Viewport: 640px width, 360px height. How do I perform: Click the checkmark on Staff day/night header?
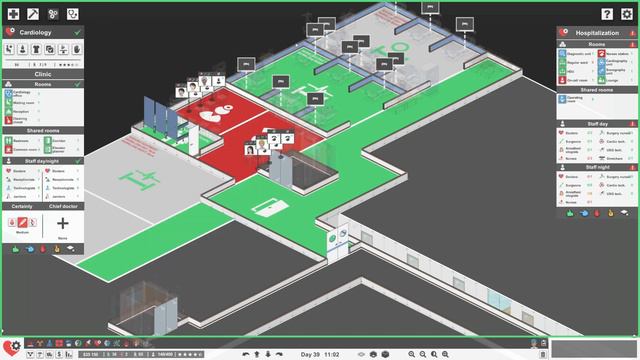(78, 161)
